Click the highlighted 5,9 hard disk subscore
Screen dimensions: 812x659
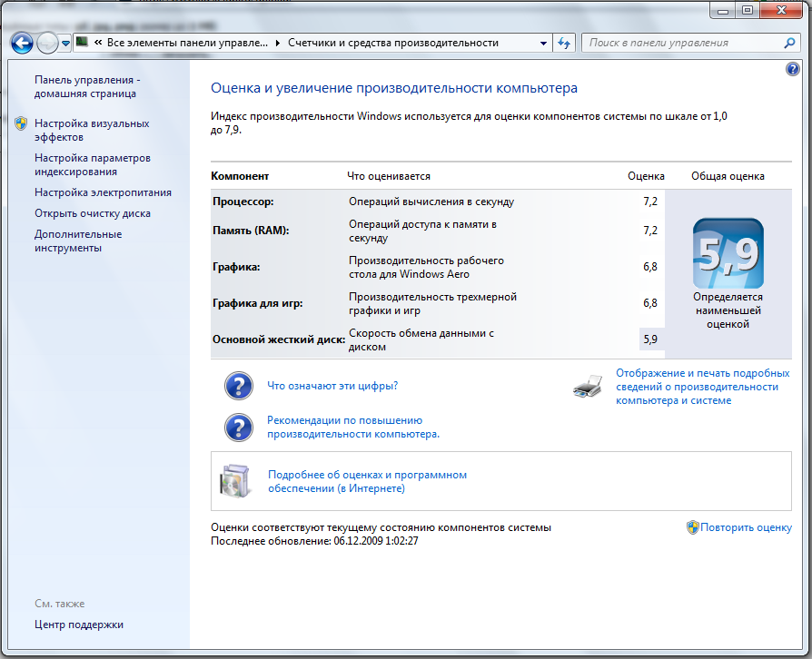point(651,339)
